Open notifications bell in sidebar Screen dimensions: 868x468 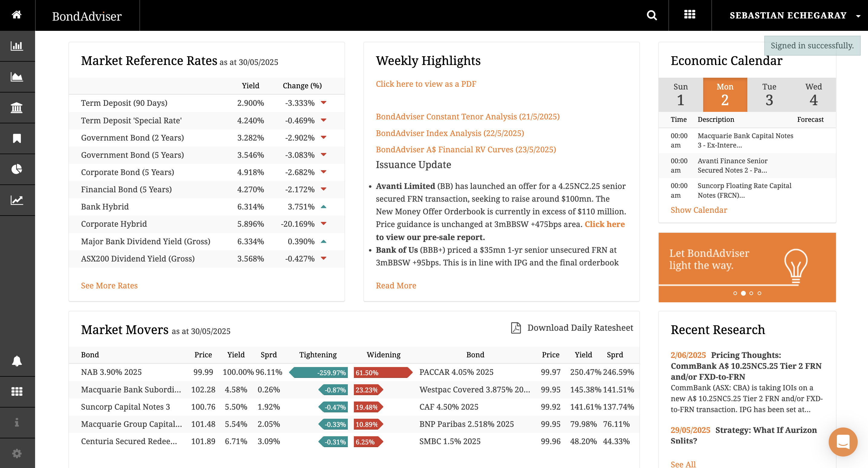pyautogui.click(x=17, y=361)
